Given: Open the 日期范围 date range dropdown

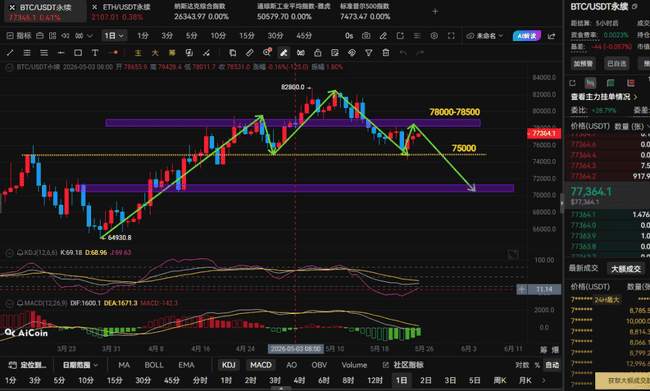Looking at the screenshot, I should click(80, 365).
